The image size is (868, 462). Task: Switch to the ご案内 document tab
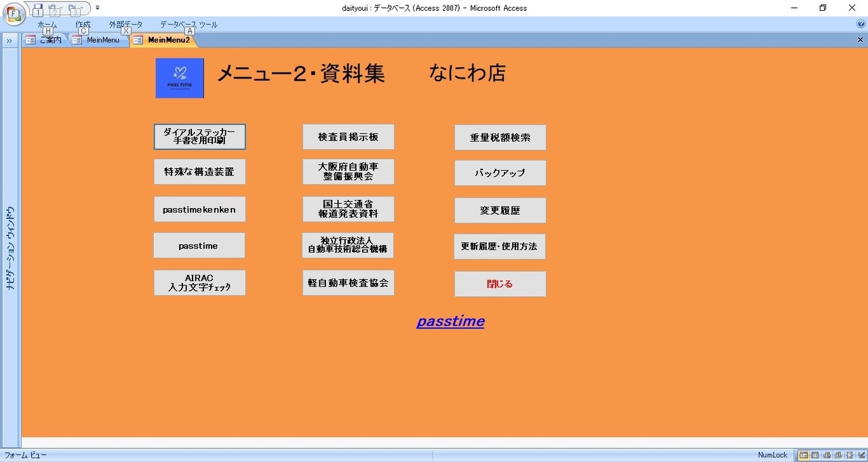click(x=45, y=40)
